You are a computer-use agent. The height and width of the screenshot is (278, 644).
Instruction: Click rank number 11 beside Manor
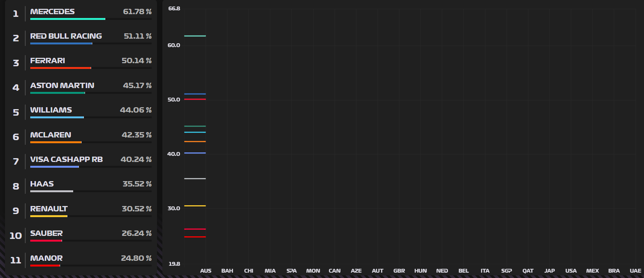click(x=16, y=260)
